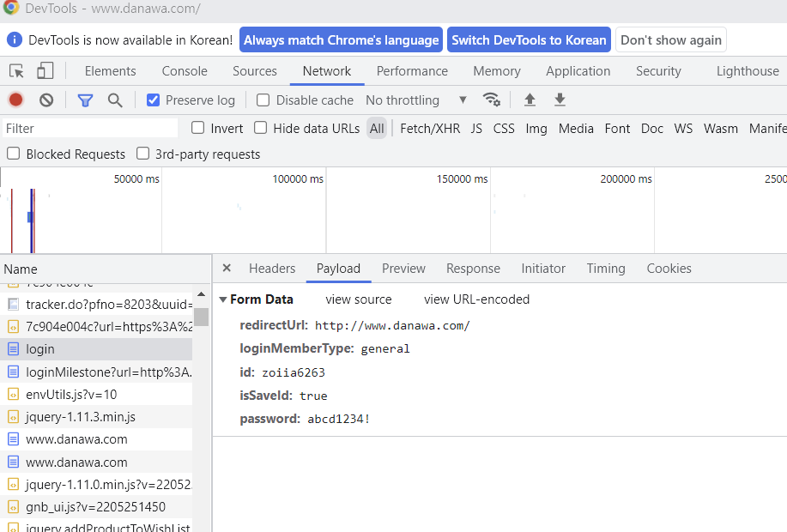Check the Invert filter checkbox
The height and width of the screenshot is (532, 787).
tap(197, 128)
